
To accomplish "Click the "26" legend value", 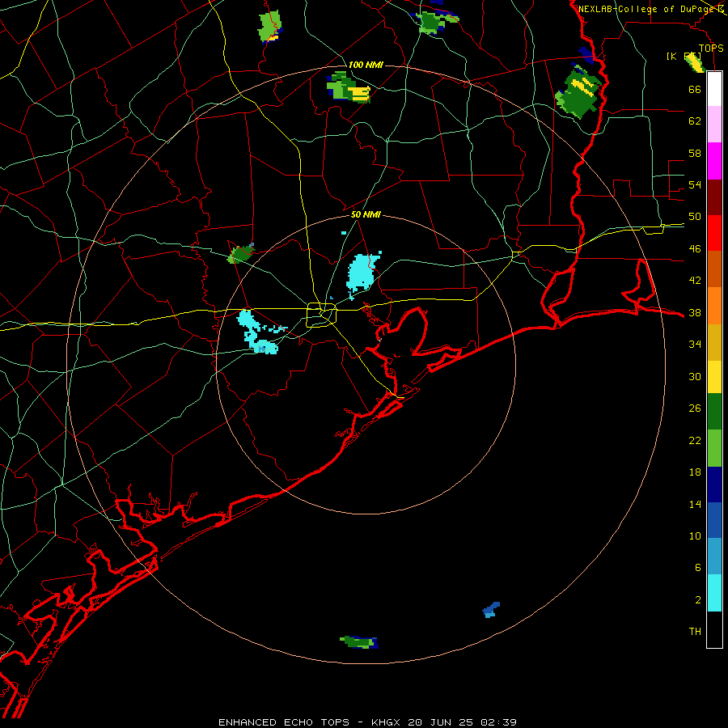I will coord(695,408).
